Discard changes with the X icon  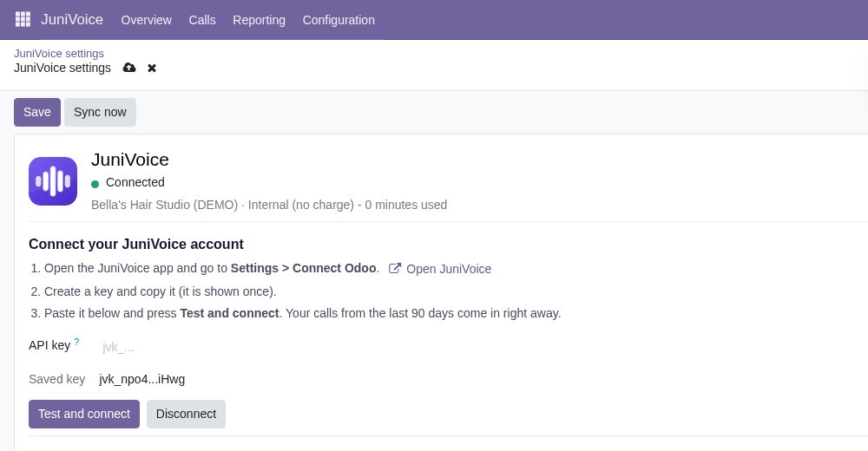click(152, 68)
